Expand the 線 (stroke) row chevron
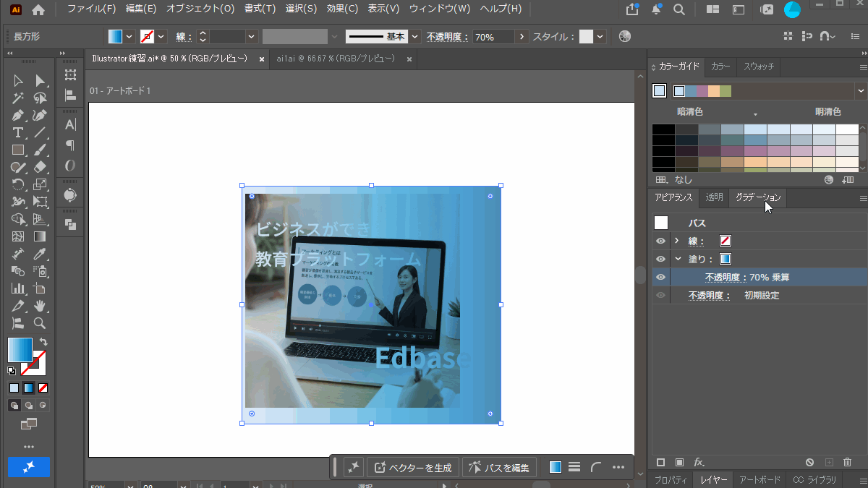Viewport: 868px width, 488px height. 677,241
